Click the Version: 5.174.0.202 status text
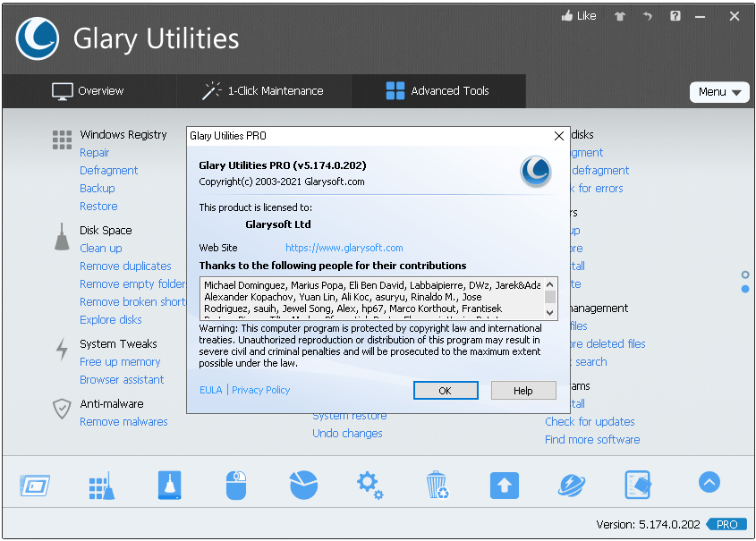The height and width of the screenshot is (541, 756). [648, 524]
